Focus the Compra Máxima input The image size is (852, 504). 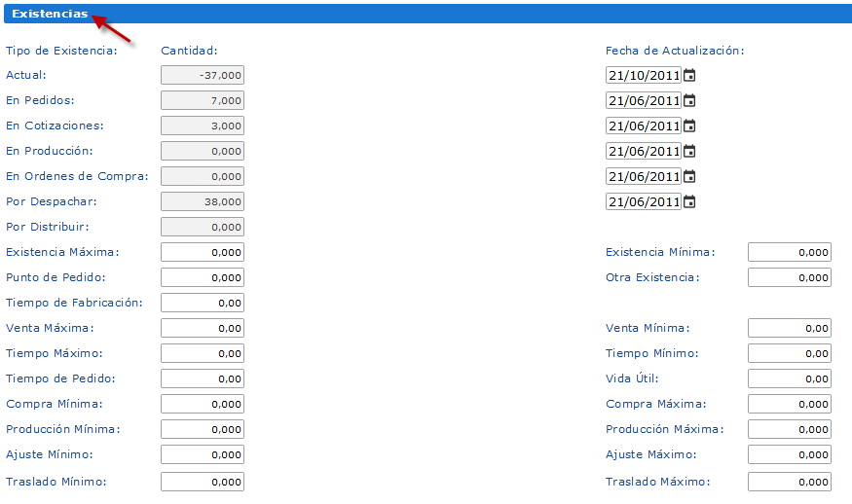[x=790, y=404]
